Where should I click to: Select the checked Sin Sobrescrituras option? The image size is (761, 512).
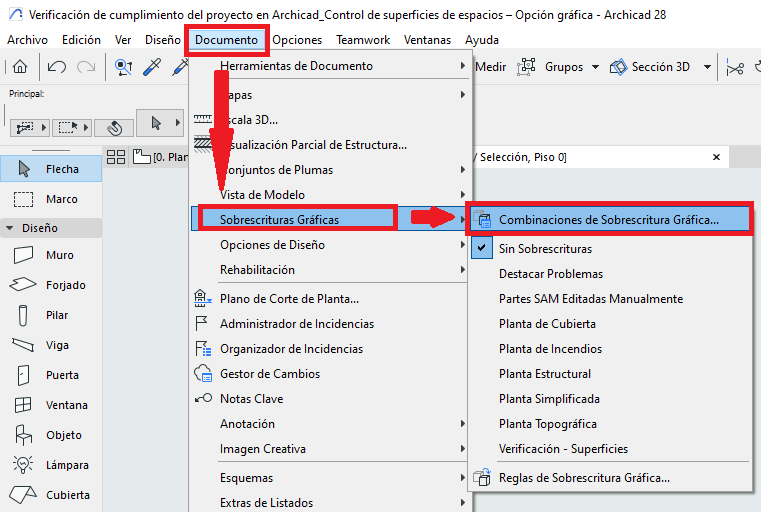pyautogui.click(x=545, y=249)
